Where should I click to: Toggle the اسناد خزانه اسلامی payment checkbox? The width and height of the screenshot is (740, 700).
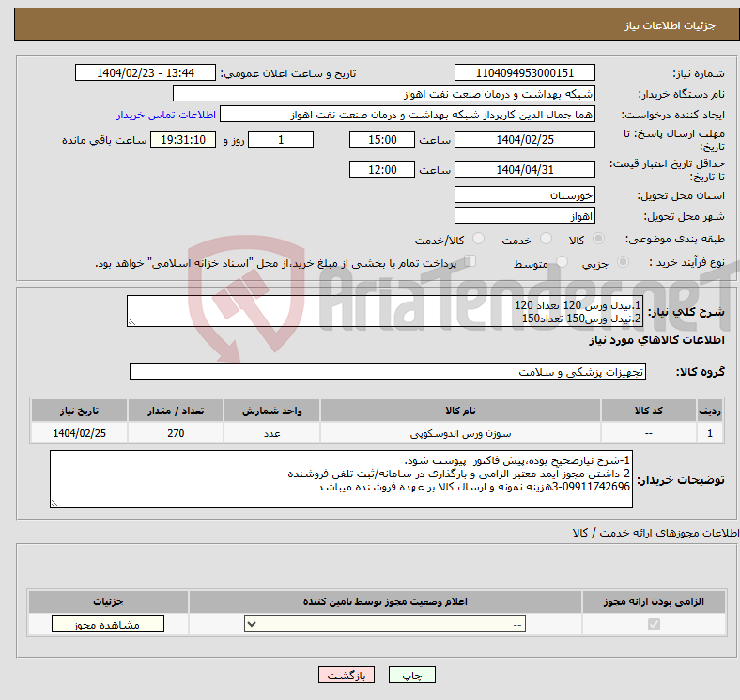(x=470, y=261)
